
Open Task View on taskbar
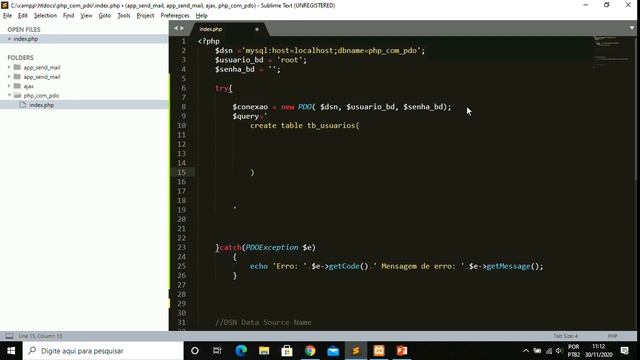(x=217, y=351)
